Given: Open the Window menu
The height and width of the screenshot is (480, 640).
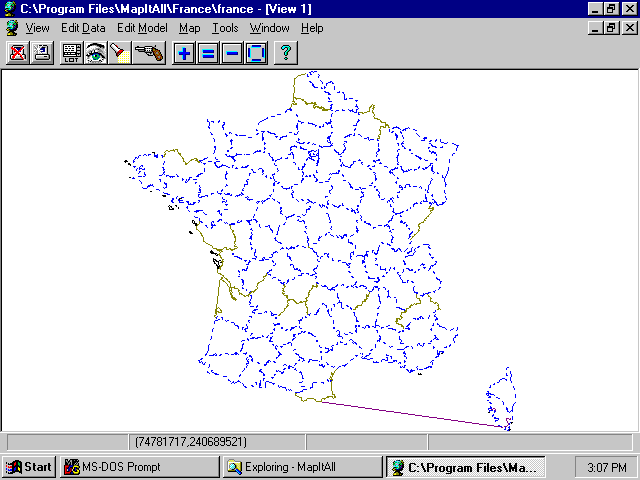Looking at the screenshot, I should pos(269,28).
